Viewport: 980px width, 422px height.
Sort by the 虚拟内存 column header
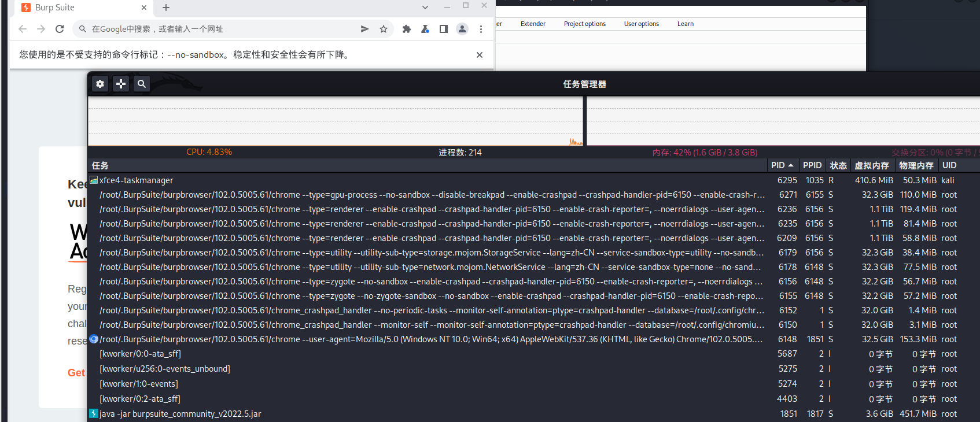point(872,165)
